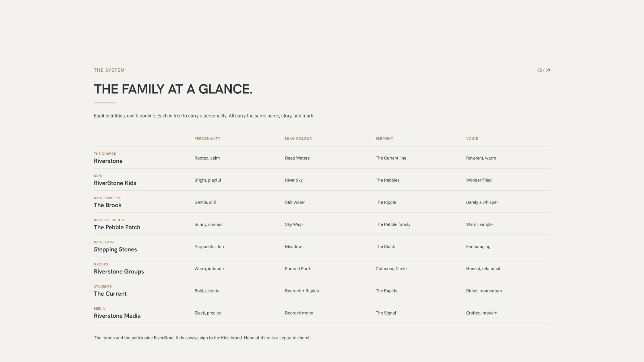Click the 'Purposeful, fun' cell

209,247
